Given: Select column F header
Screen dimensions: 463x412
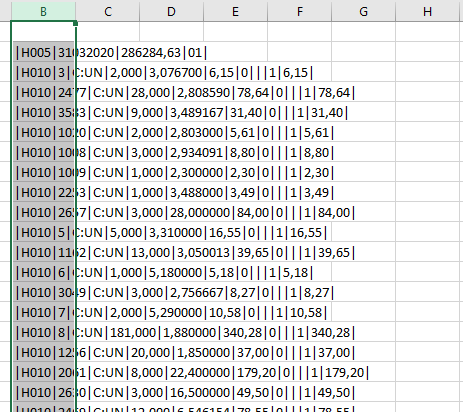Looking at the screenshot, I should tap(299, 12).
